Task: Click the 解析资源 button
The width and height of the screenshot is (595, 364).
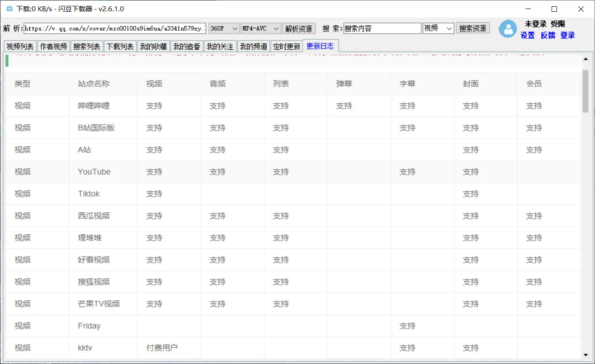Action: (299, 28)
